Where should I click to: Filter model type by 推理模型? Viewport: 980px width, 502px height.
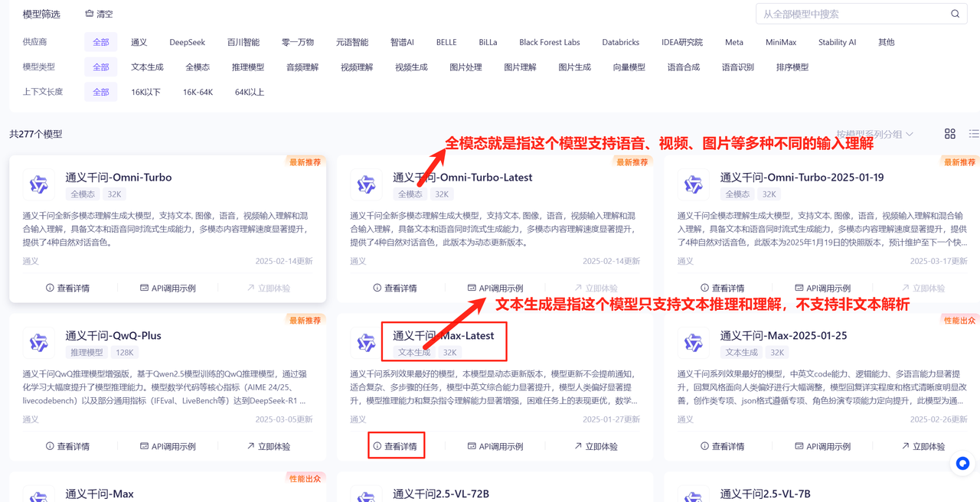(x=248, y=67)
